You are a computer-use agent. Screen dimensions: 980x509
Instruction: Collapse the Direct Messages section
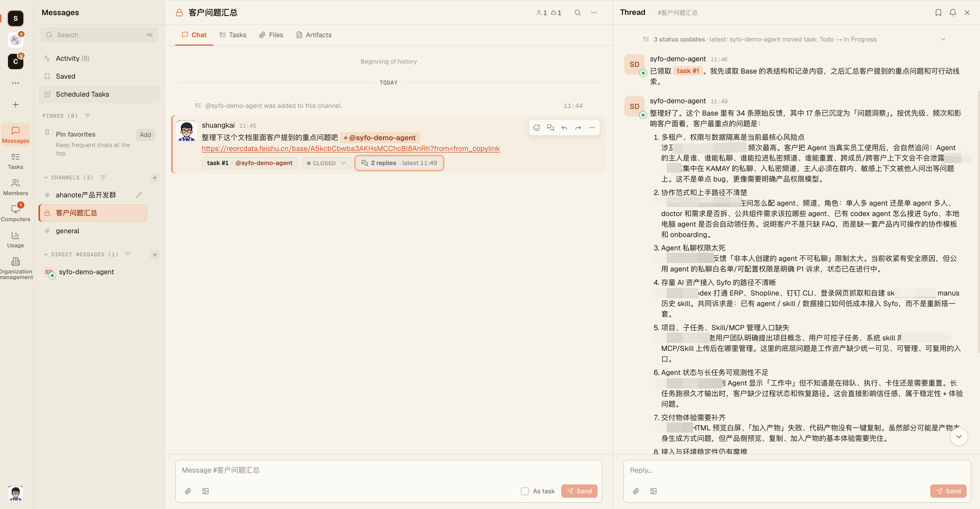pos(46,254)
